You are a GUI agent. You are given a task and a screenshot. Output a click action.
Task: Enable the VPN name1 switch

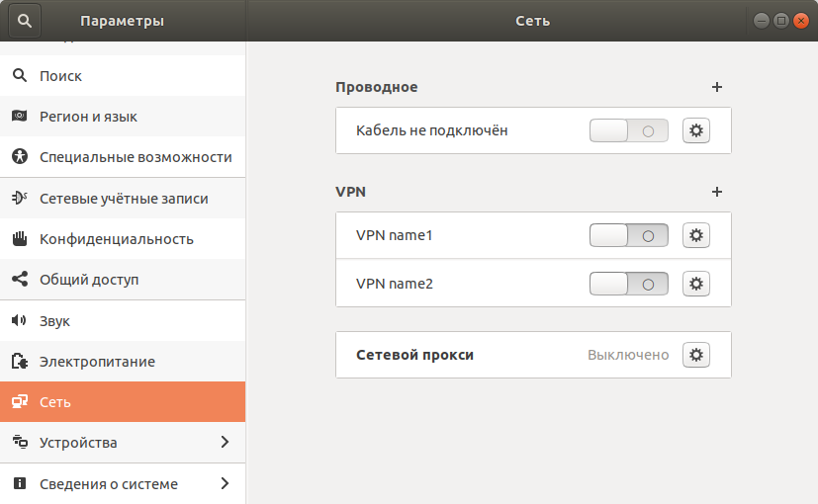point(628,235)
